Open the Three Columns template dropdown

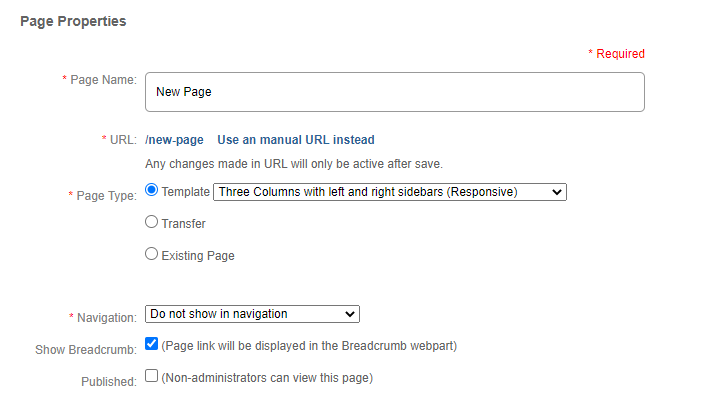click(390, 192)
